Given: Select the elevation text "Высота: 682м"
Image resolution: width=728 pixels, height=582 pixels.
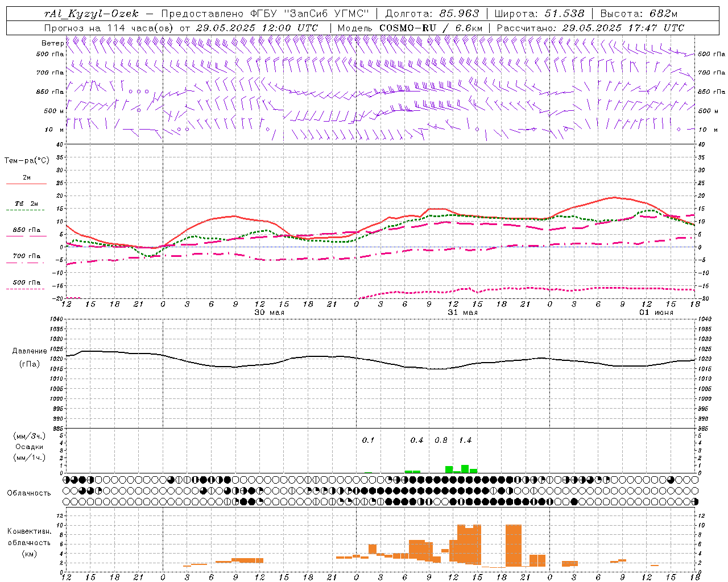Looking at the screenshot, I should [639, 14].
